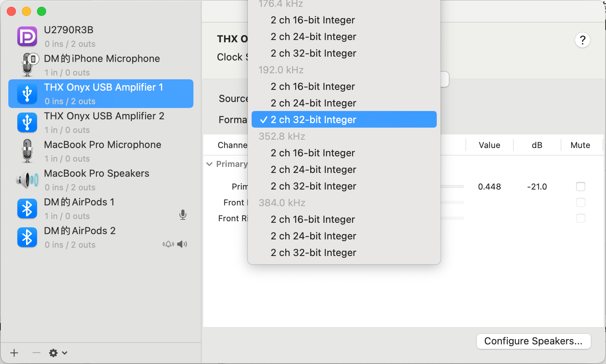The height and width of the screenshot is (364, 606).
Task: Collapse the Primary channel disclosure triangle
Action: pyautogui.click(x=209, y=164)
